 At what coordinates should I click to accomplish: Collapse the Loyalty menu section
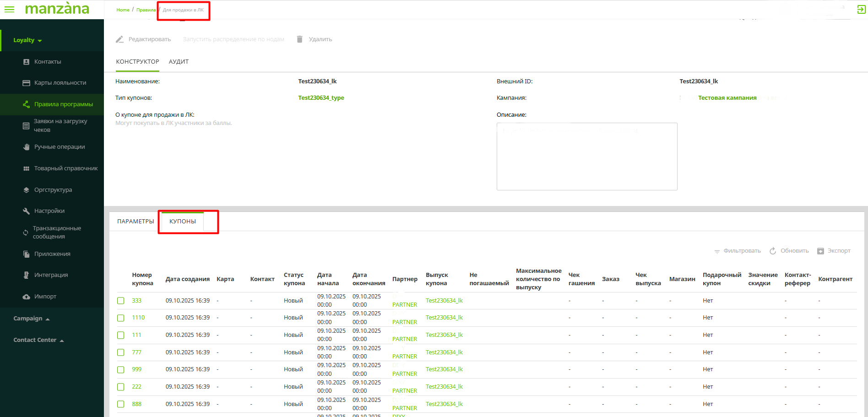27,40
